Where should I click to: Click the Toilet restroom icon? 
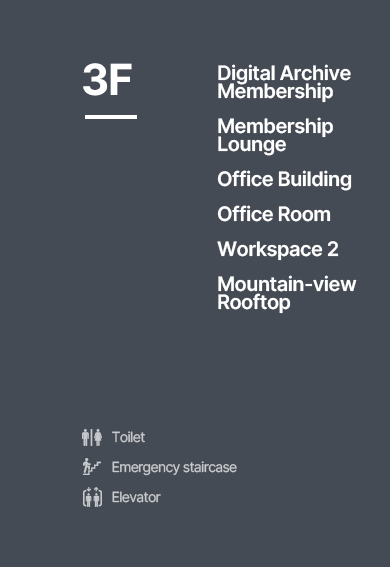(x=92, y=437)
